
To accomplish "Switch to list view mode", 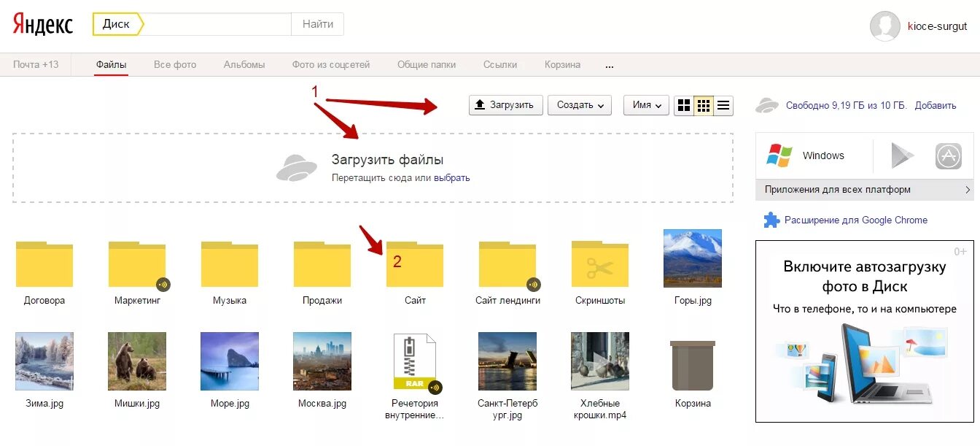I will tap(723, 105).
